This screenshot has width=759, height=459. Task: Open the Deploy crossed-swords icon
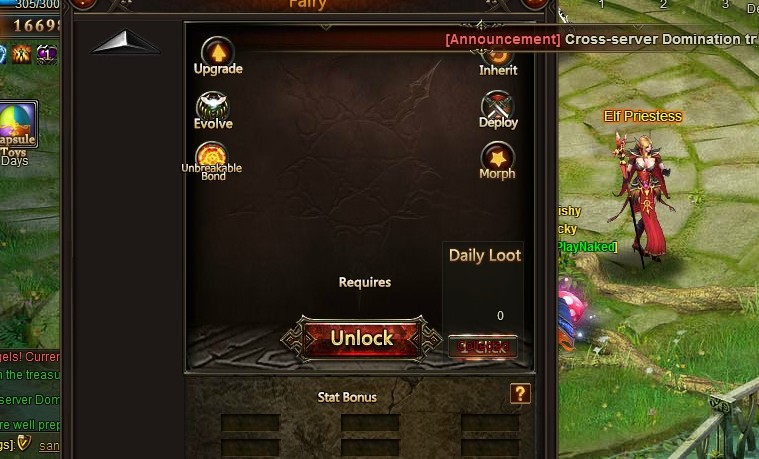coord(498,109)
